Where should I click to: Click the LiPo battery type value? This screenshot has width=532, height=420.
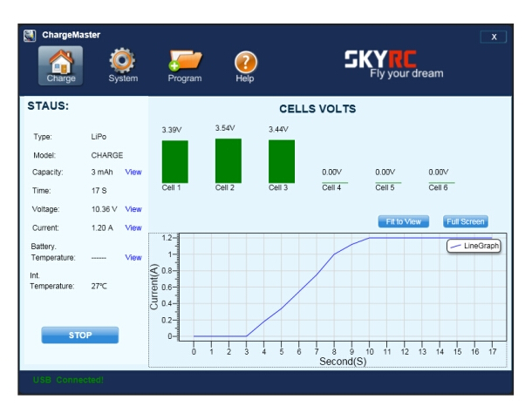point(99,137)
